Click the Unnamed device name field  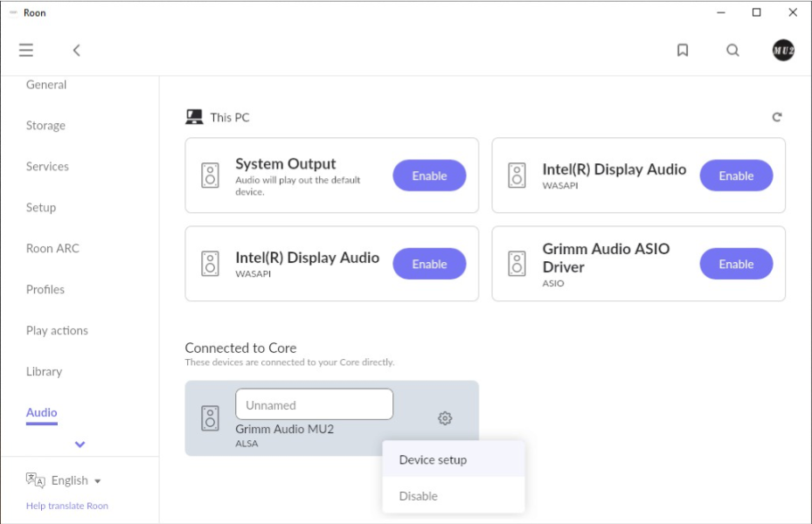[x=315, y=404]
